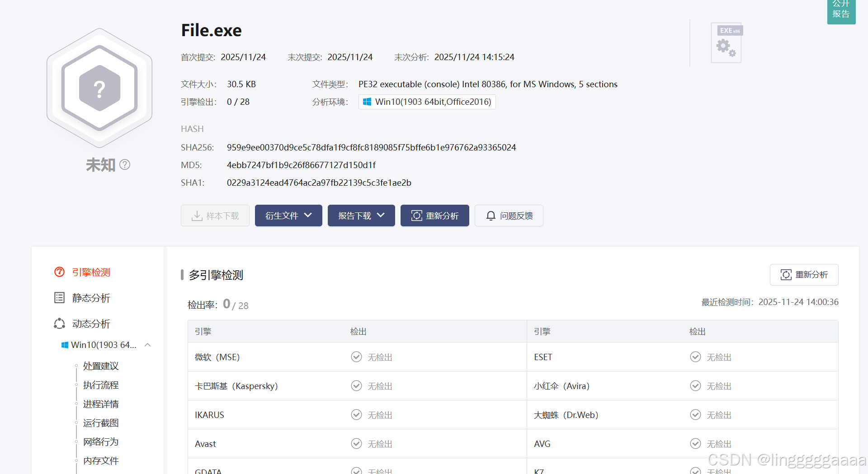Click the check icon for Dr.Web row
This screenshot has width=868, height=474.
point(695,415)
